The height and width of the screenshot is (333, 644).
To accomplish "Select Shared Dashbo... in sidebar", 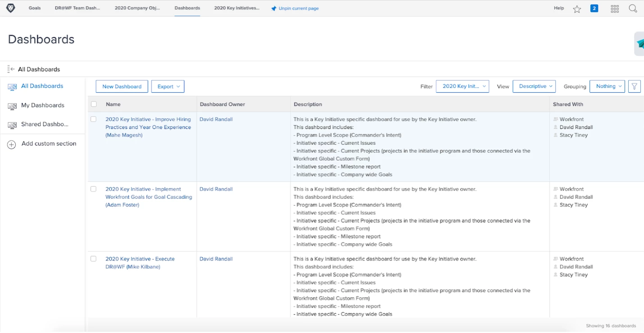I will [45, 124].
